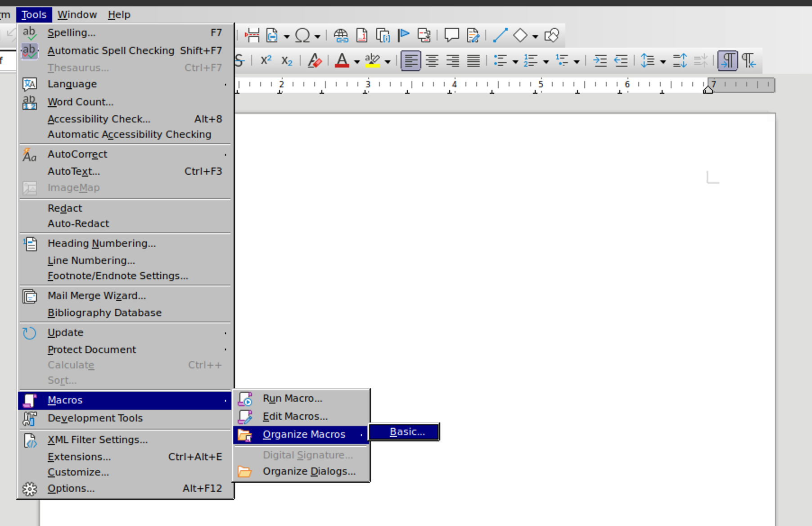Click the Insert Hyperlink globe icon

point(341,35)
